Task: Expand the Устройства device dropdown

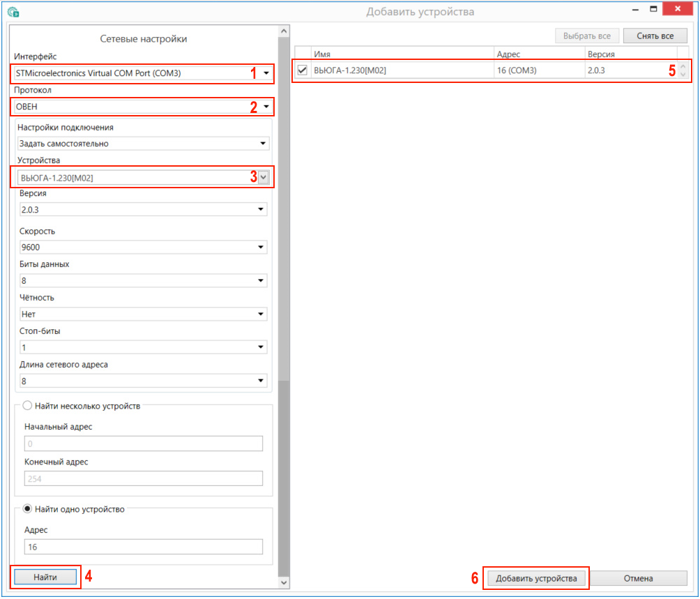Action: click(263, 177)
